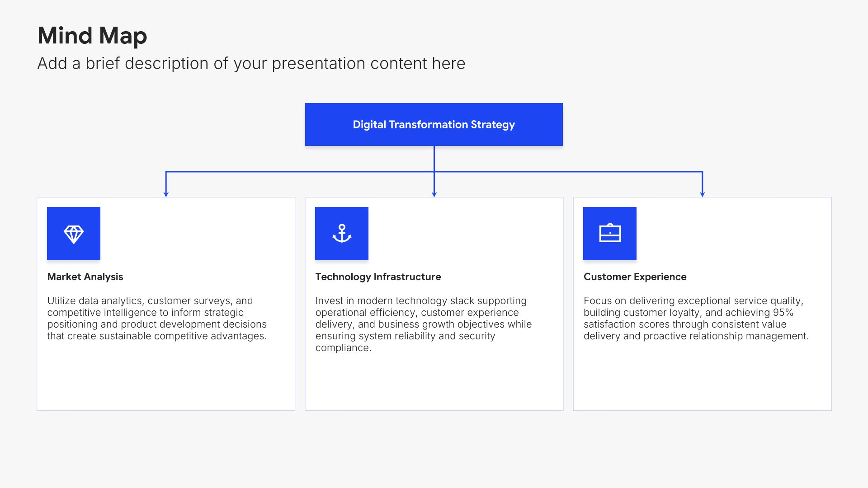Click the Market Analysis heading
868x488 pixels.
pos(85,277)
